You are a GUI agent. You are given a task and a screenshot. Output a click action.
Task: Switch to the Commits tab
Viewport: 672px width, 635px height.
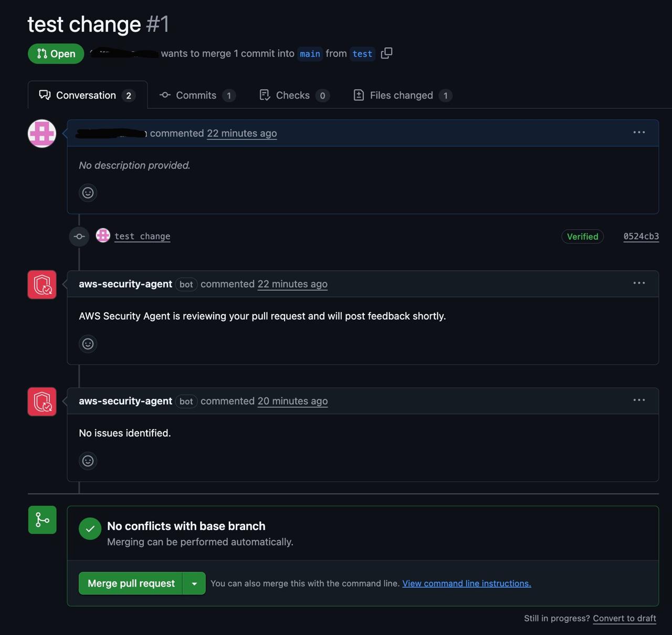[x=197, y=95]
